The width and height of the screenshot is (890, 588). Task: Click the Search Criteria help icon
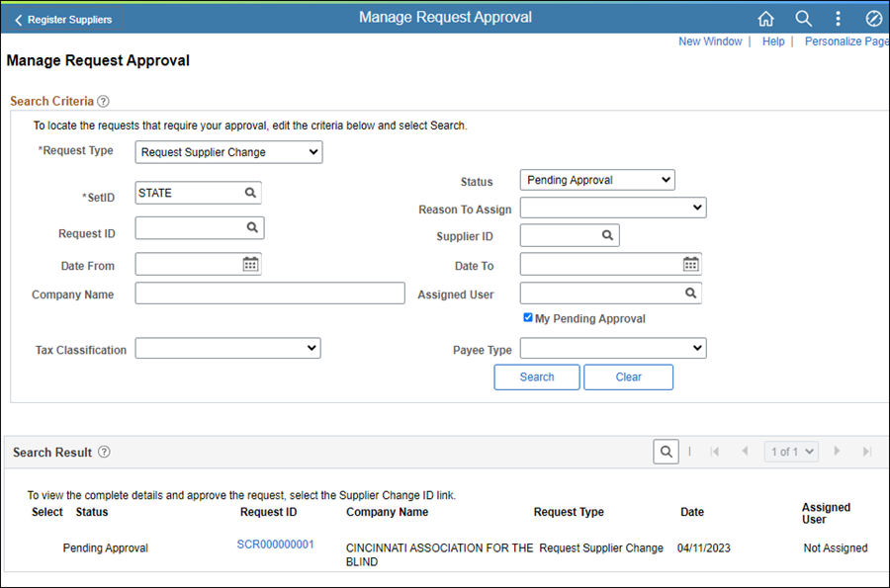(x=104, y=101)
